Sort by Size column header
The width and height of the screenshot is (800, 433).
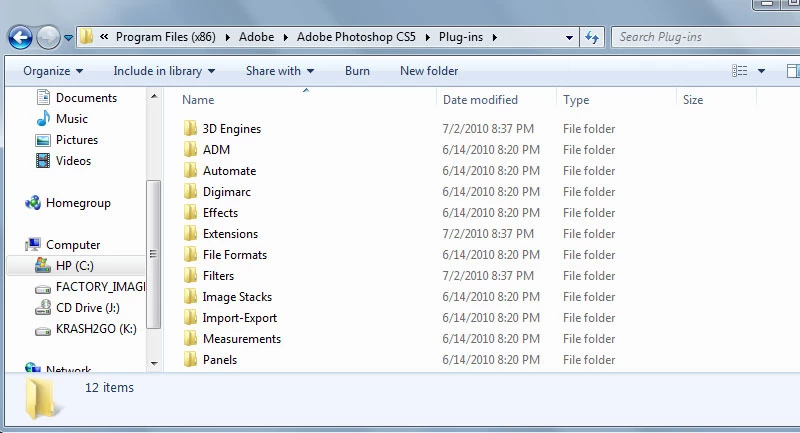[x=716, y=99]
